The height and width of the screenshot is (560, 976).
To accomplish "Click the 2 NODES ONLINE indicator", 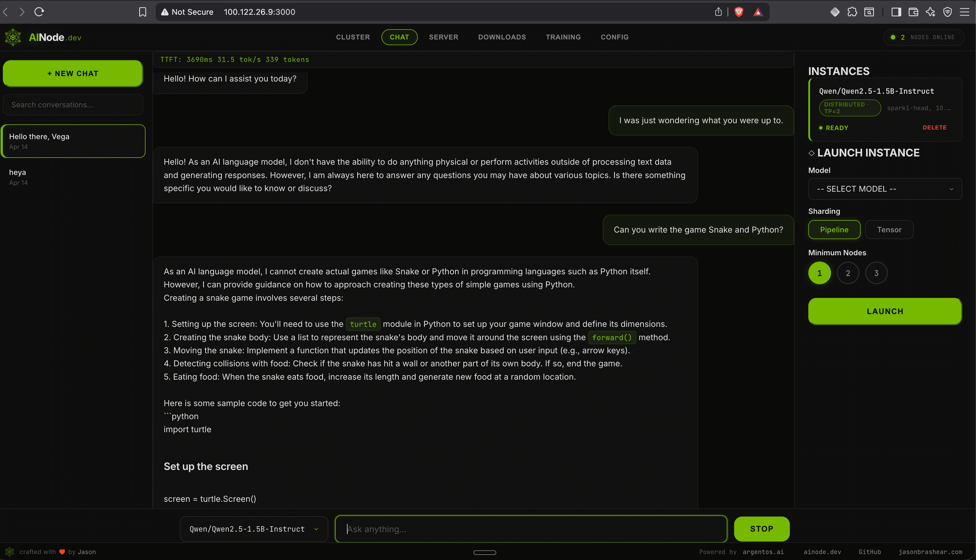I will click(x=924, y=37).
